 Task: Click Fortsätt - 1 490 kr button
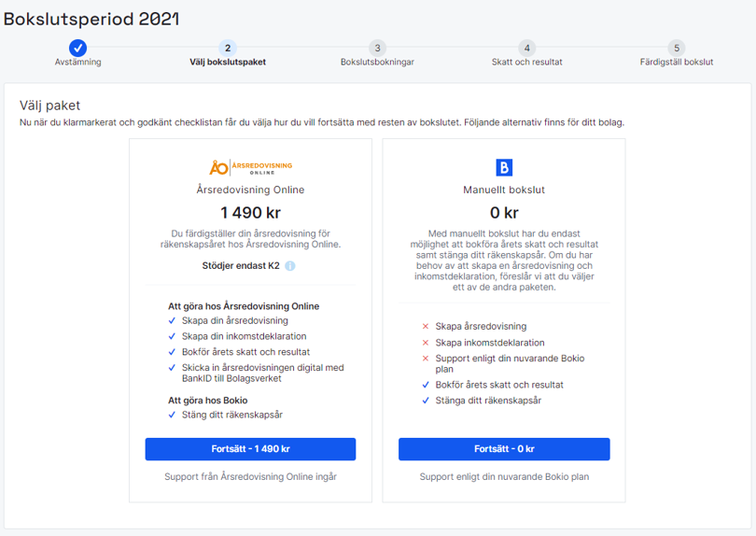click(250, 448)
